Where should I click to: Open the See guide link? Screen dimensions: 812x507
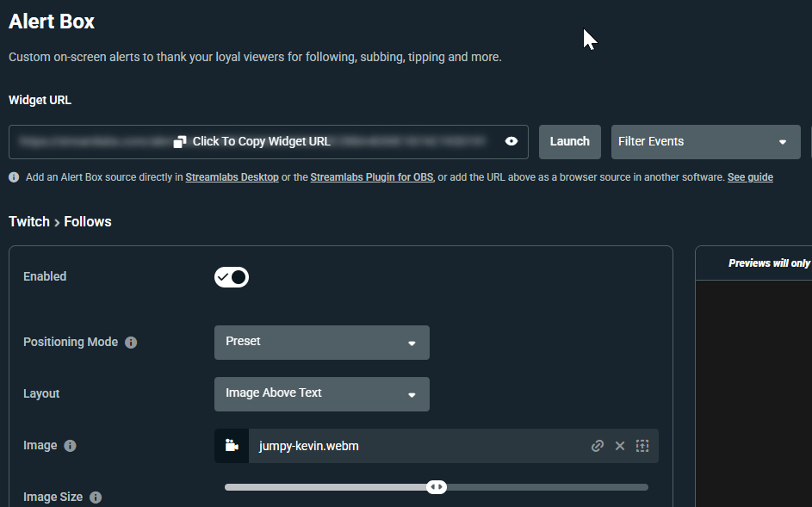pos(750,177)
